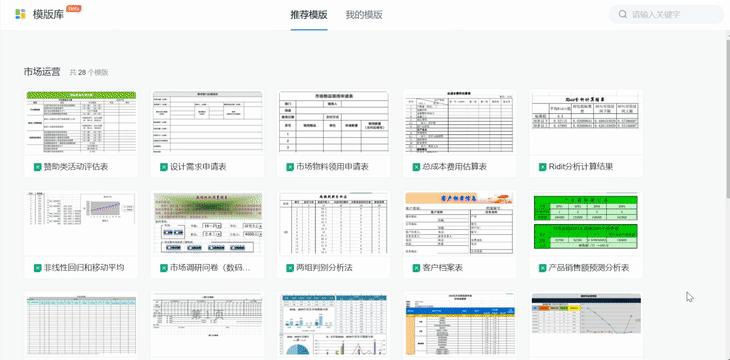This screenshot has width=730, height=360.
Task: Switch to the 我的模版 tab
Action: point(364,15)
